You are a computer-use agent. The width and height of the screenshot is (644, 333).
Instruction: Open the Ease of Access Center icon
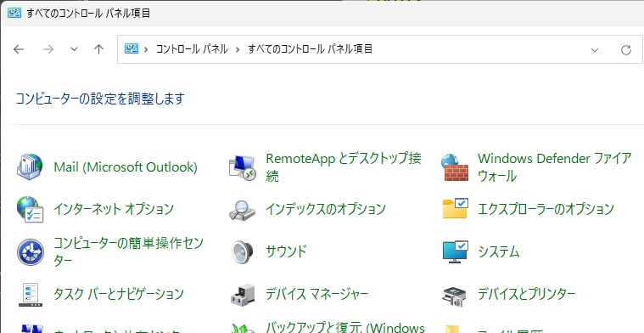pos(31,252)
